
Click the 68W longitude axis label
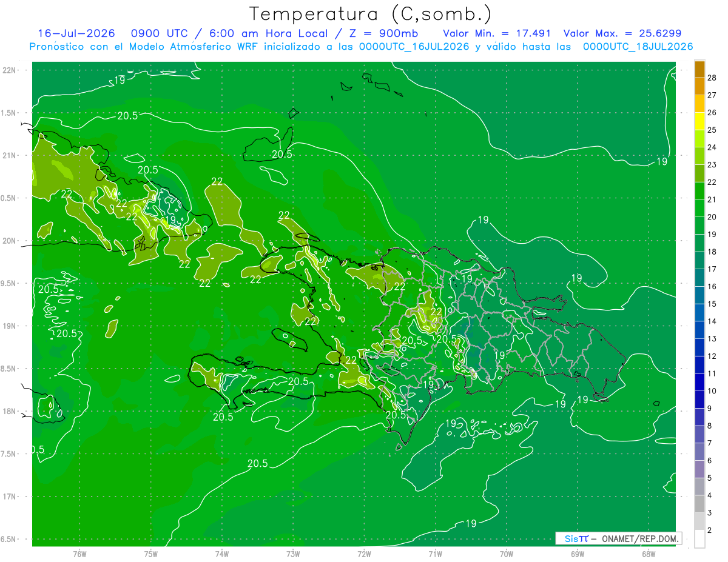pyautogui.click(x=649, y=554)
